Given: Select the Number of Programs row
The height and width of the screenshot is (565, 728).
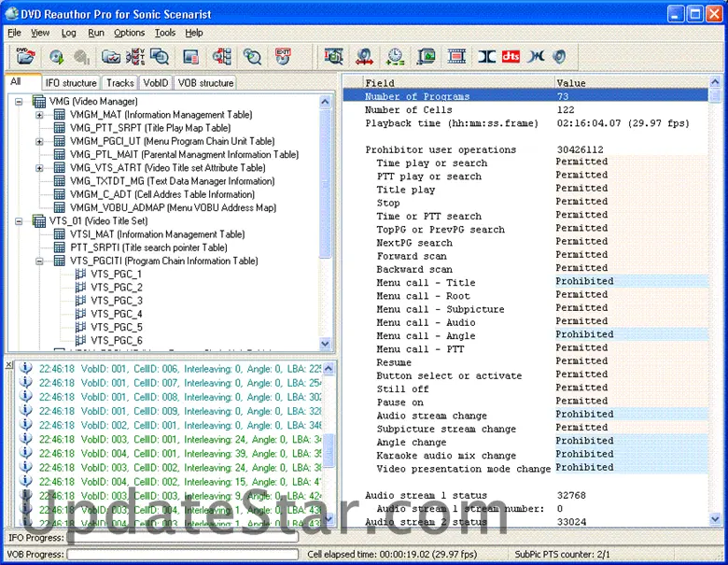Looking at the screenshot, I should [525, 96].
